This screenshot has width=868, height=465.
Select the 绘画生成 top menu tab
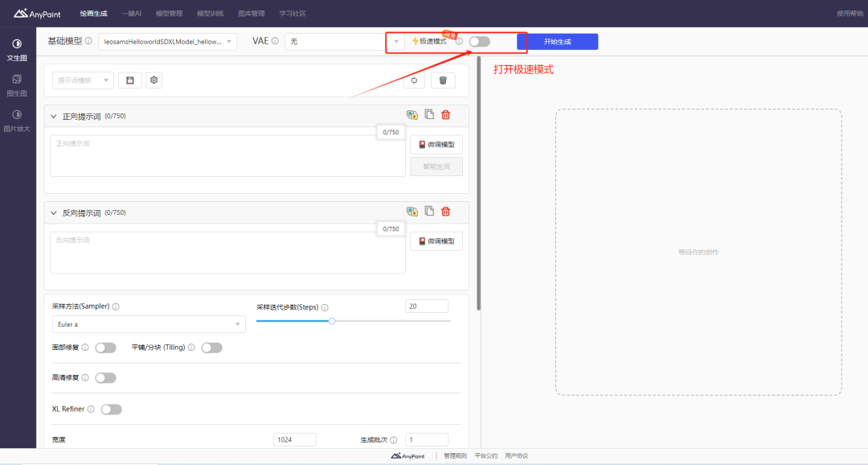(93, 14)
